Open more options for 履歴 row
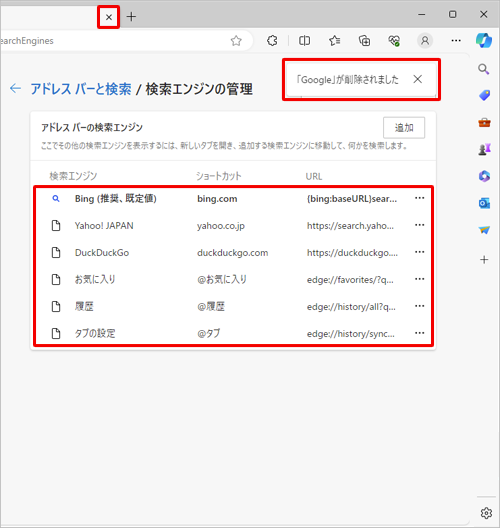This screenshot has width=500, height=528. click(x=420, y=306)
